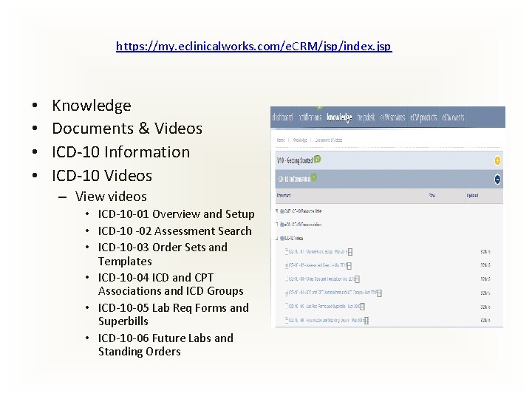Click slide text 'ICD-10-04 ICD and CPT Associations'
Image resolution: width=532 pixels, height=399 pixels.
[x=171, y=284]
